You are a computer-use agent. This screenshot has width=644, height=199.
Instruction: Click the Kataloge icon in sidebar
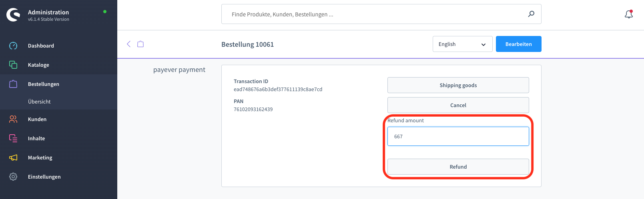(13, 65)
